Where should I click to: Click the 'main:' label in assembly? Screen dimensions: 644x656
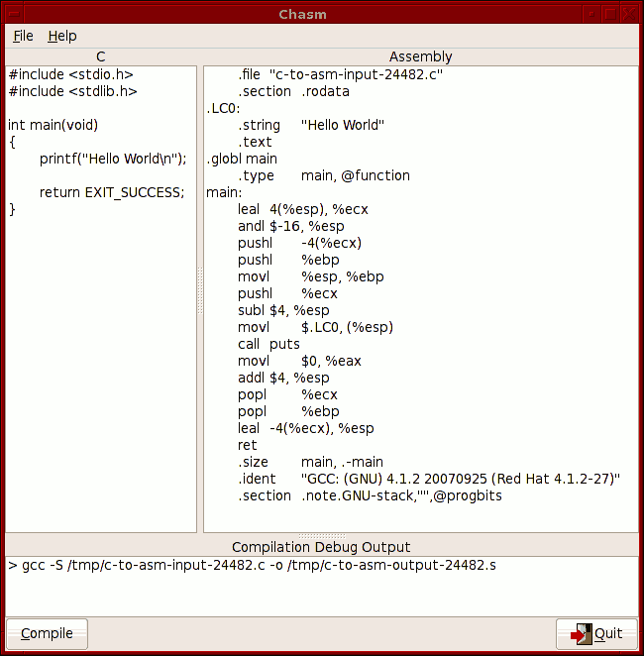[224, 192]
